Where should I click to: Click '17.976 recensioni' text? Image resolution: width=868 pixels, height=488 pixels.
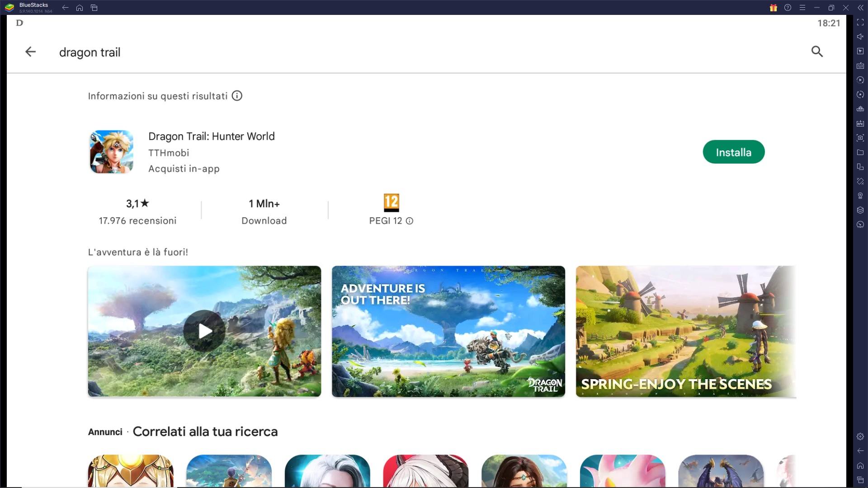pos(137,221)
